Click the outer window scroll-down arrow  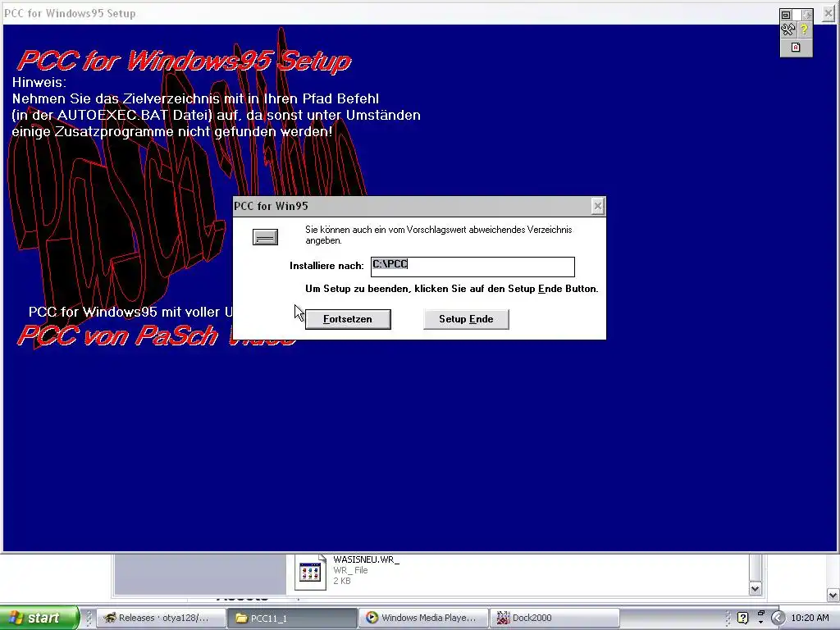(x=833, y=596)
